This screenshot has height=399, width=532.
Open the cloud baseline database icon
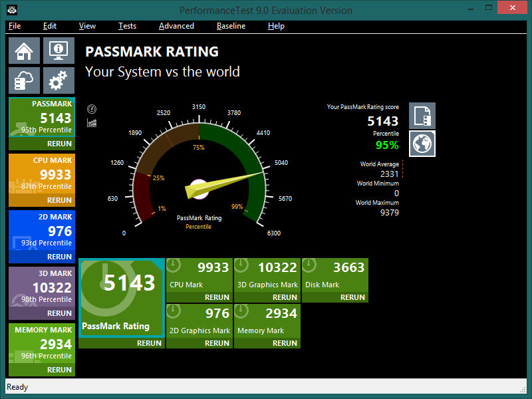[24, 80]
